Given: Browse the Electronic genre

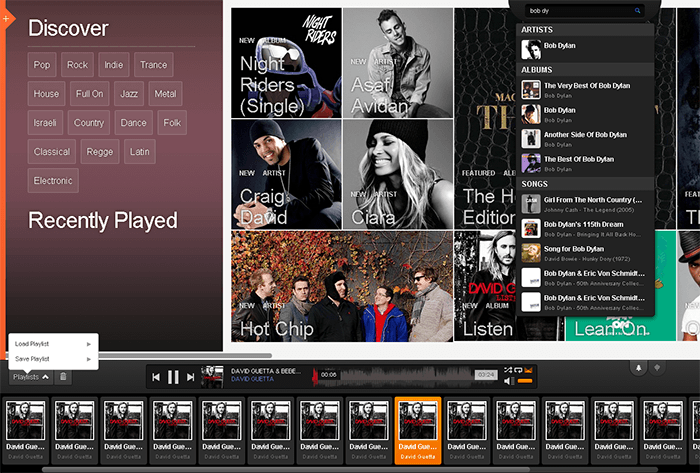Looking at the screenshot, I should pyautogui.click(x=53, y=181).
